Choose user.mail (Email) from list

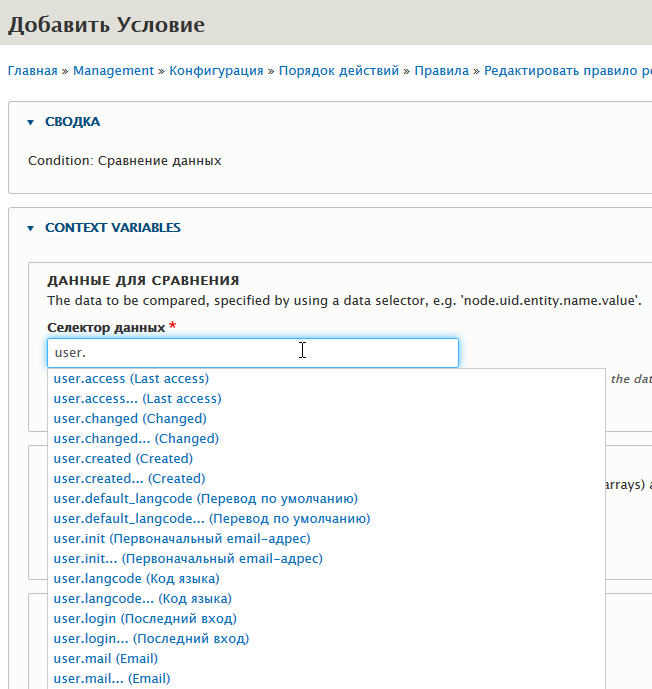pyautogui.click(x=105, y=659)
